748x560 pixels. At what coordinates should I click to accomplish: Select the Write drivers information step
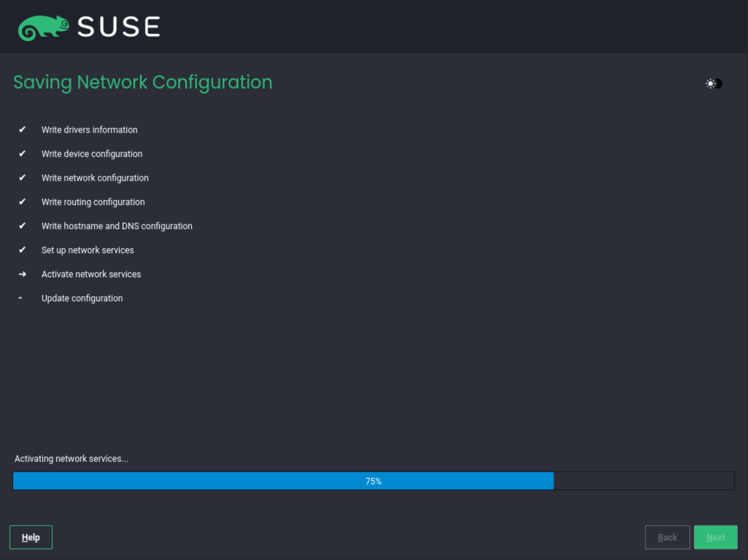pos(90,130)
